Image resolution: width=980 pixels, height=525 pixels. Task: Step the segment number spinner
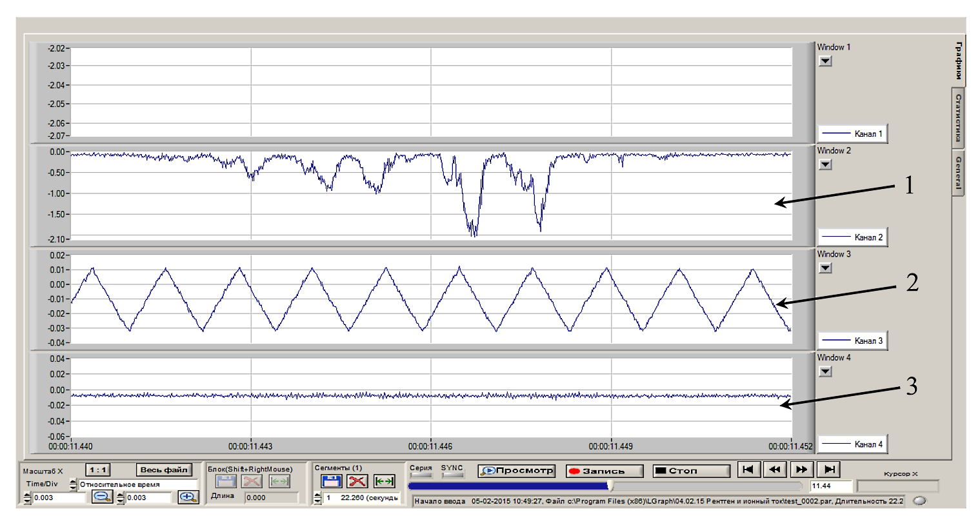coord(317,498)
